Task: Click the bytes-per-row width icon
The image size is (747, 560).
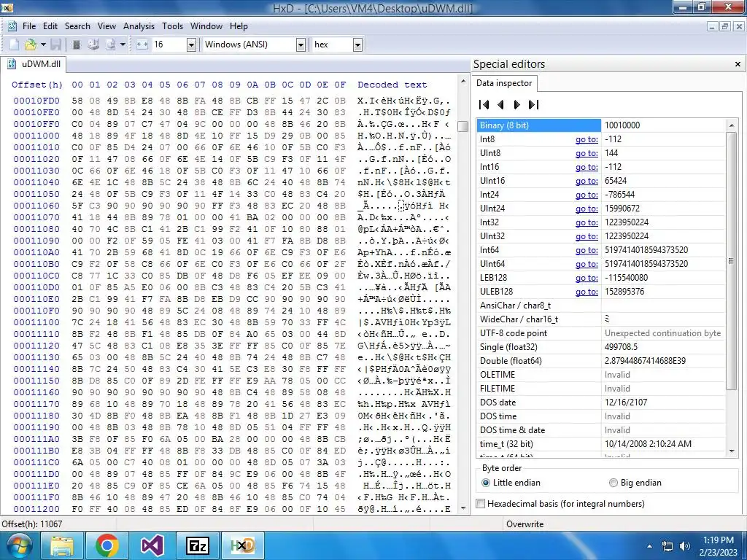Action: 142,44
